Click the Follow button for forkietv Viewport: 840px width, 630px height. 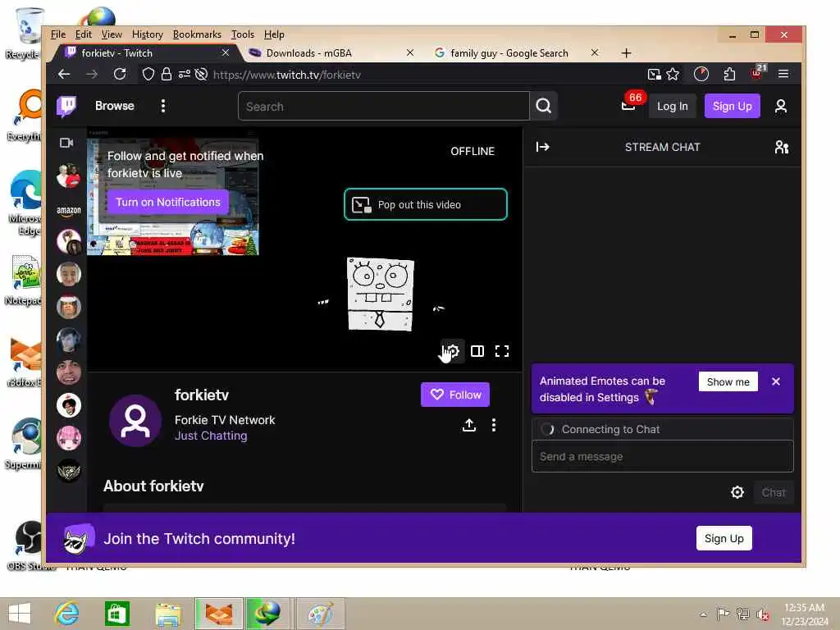point(454,395)
